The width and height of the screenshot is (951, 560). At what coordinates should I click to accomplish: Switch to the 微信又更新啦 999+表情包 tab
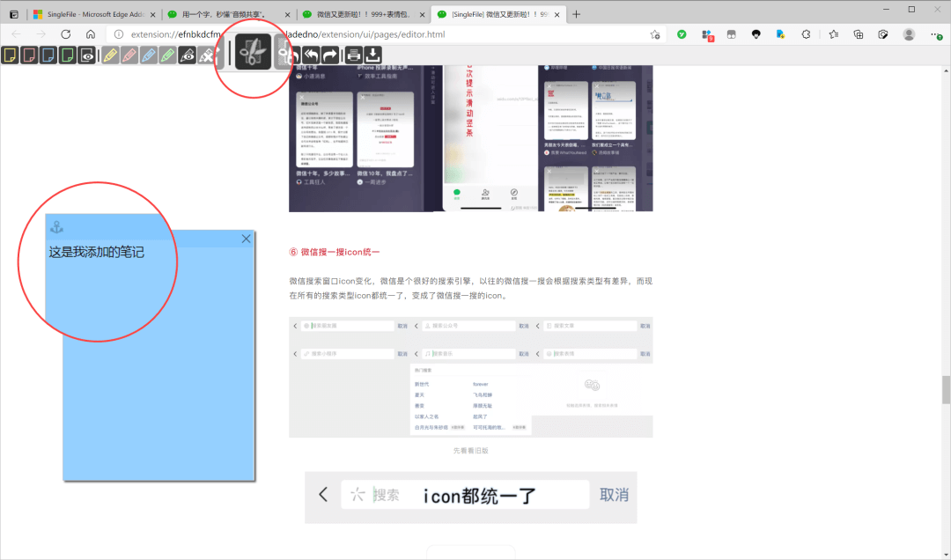pos(364,14)
